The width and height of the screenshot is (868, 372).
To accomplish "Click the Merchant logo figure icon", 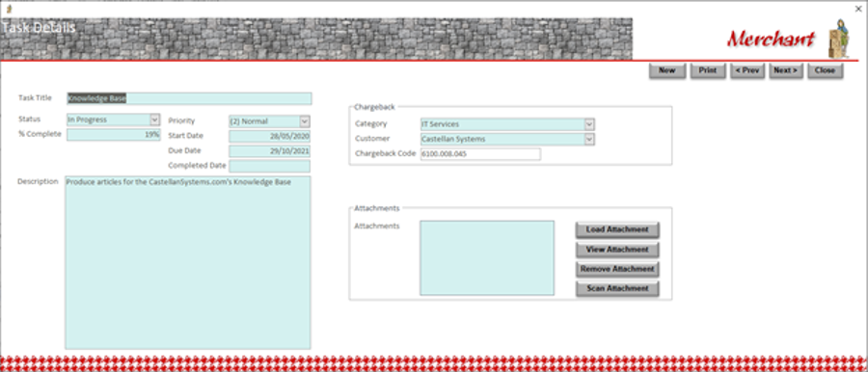I will pos(840,39).
